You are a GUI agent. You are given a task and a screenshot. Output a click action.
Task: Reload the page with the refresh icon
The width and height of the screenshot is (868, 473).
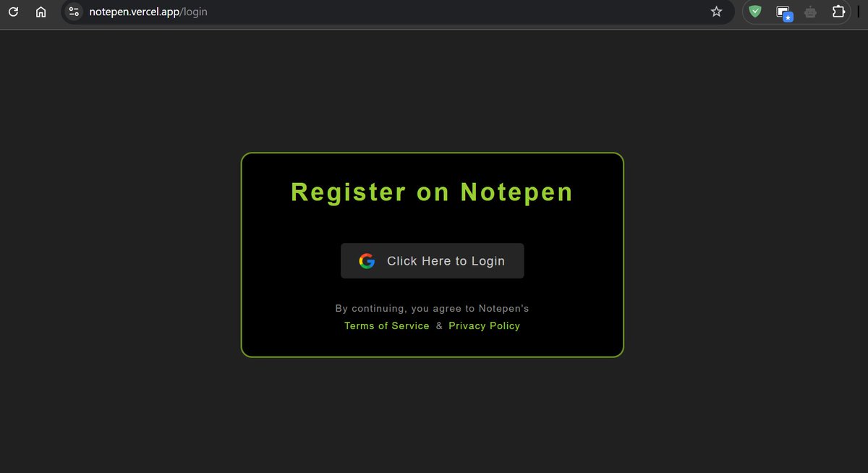pyautogui.click(x=13, y=12)
